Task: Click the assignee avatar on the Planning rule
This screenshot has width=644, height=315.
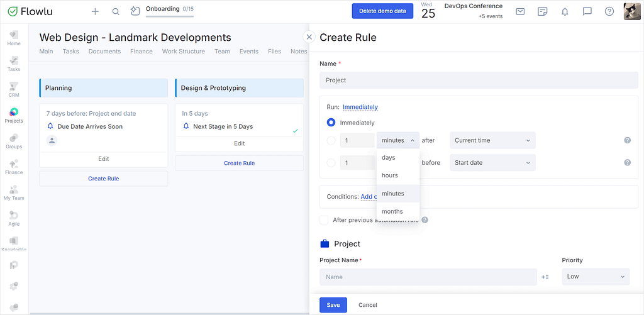Action: tap(52, 140)
